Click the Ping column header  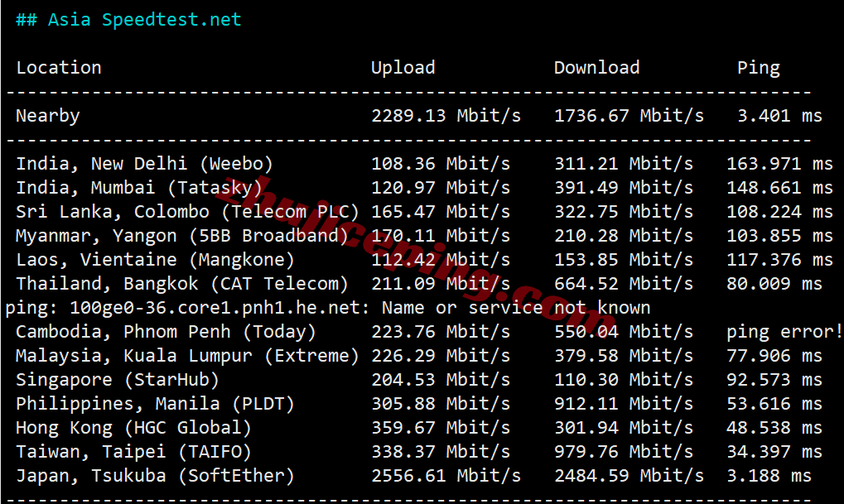click(x=758, y=68)
